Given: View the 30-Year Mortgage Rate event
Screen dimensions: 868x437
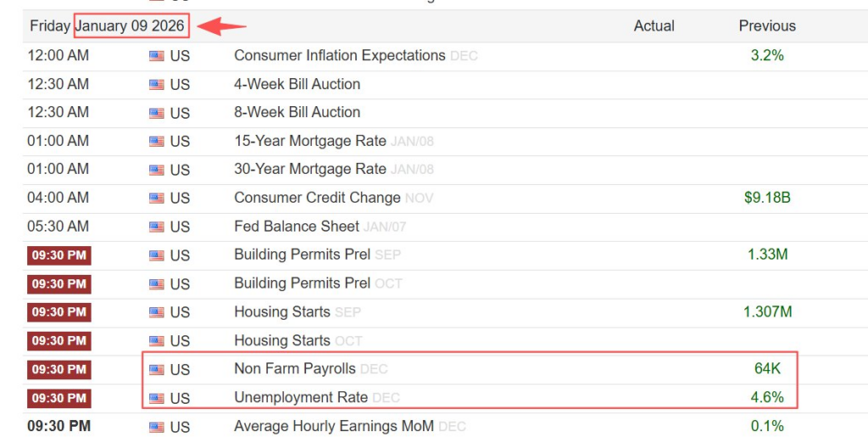Looking at the screenshot, I should (310, 169).
